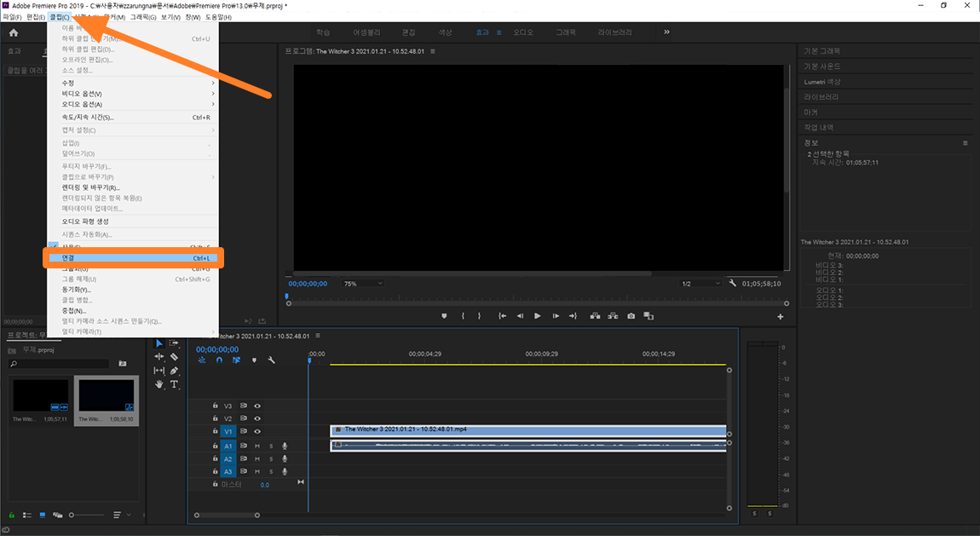Adjust the Project panel thumbnail zoom slider
This screenshot has height=536, width=980.
86,516
